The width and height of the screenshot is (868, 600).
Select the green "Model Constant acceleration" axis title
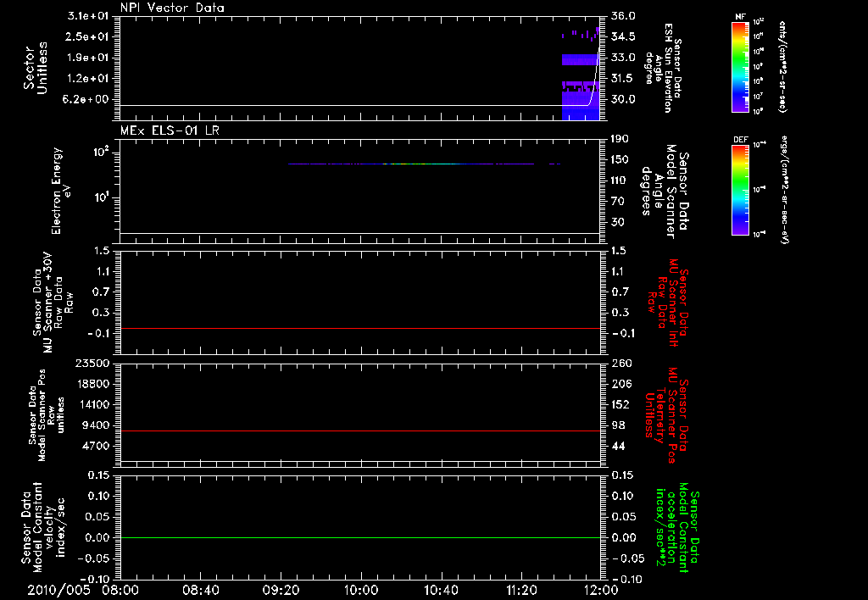677,529
